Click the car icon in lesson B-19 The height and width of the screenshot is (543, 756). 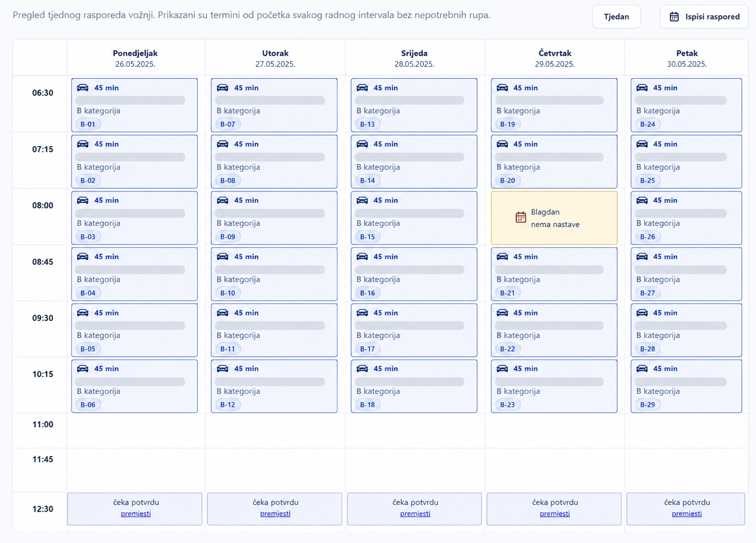click(502, 88)
